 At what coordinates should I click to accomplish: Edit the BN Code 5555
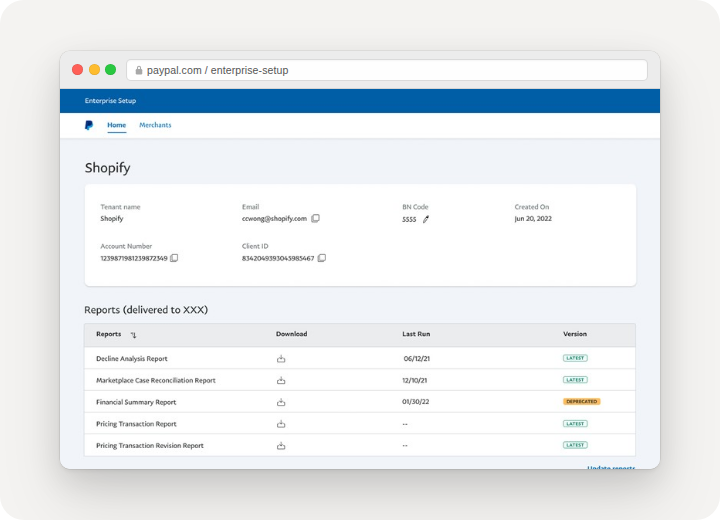[x=426, y=219]
